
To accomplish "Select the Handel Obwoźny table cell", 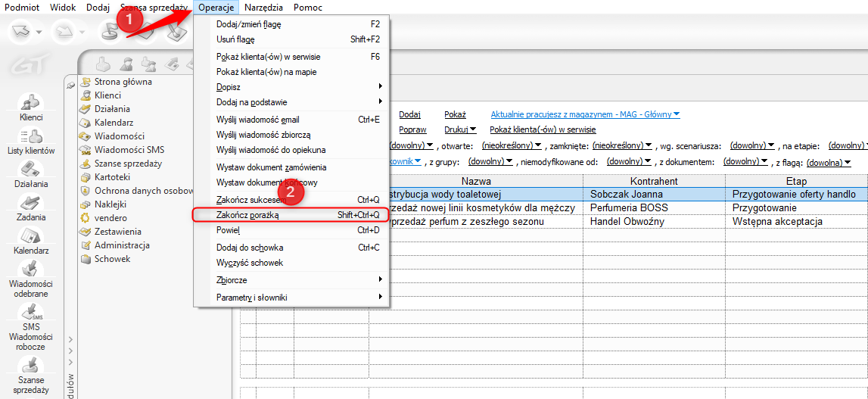I will (x=655, y=221).
